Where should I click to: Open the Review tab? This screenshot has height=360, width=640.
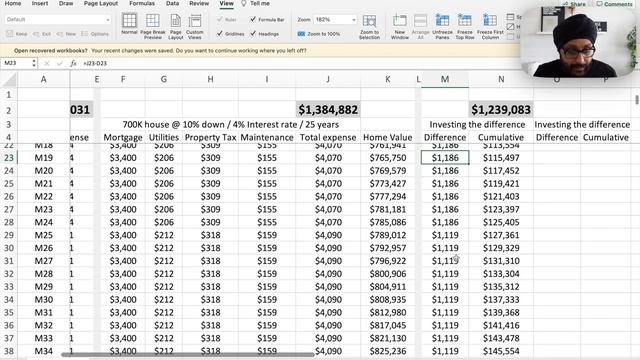tap(199, 3)
